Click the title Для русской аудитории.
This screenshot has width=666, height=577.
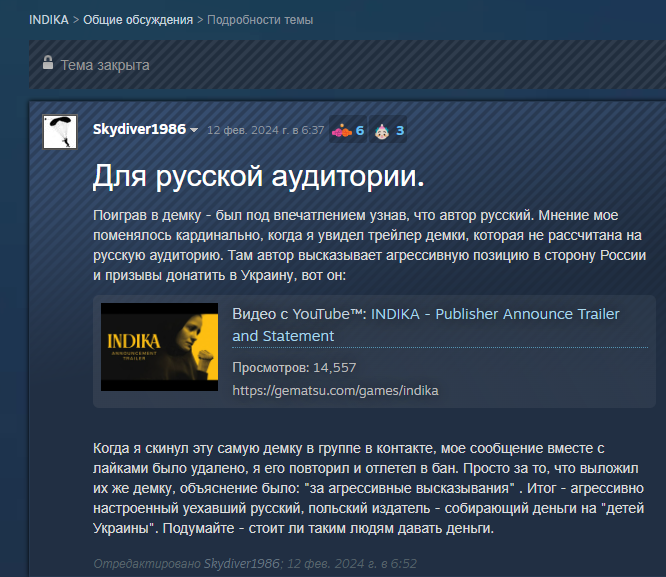[x=259, y=176]
